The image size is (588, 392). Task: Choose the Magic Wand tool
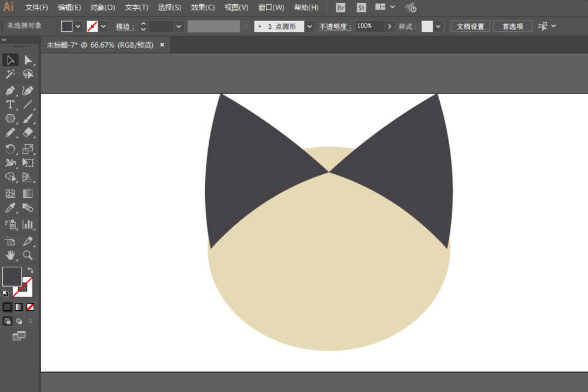pyautogui.click(x=10, y=74)
